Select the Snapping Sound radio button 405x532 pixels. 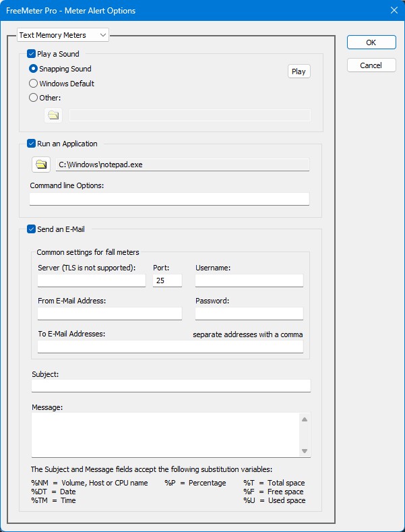34,69
